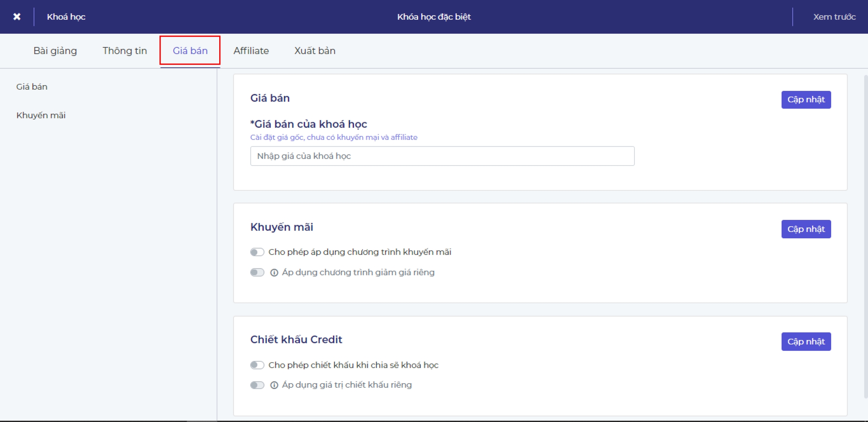
Task: Open the Xuất bản tab
Action: (x=315, y=51)
